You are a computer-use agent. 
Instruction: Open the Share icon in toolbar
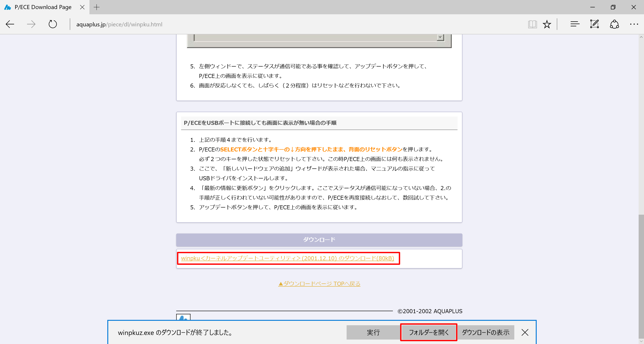pyautogui.click(x=614, y=24)
